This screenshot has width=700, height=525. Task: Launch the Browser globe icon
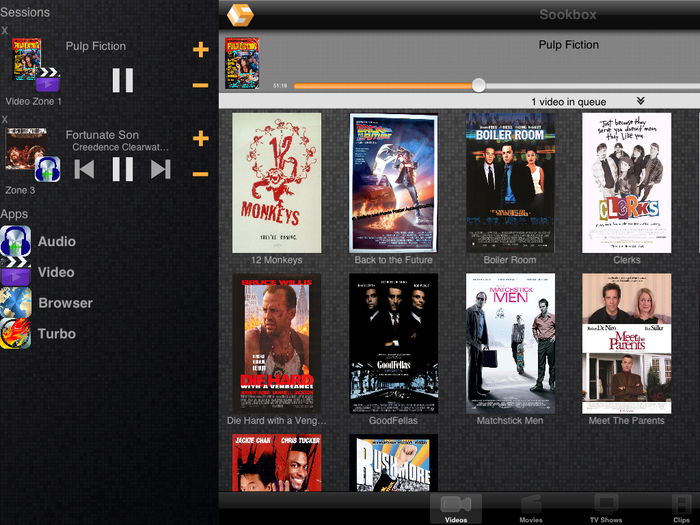pyautogui.click(x=16, y=302)
